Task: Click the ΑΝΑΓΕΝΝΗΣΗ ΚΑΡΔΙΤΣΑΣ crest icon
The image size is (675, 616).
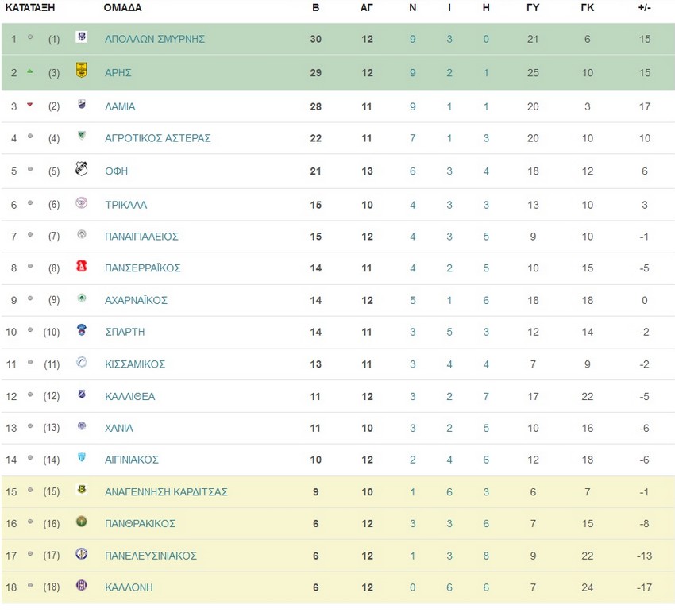Action: pyautogui.click(x=81, y=490)
